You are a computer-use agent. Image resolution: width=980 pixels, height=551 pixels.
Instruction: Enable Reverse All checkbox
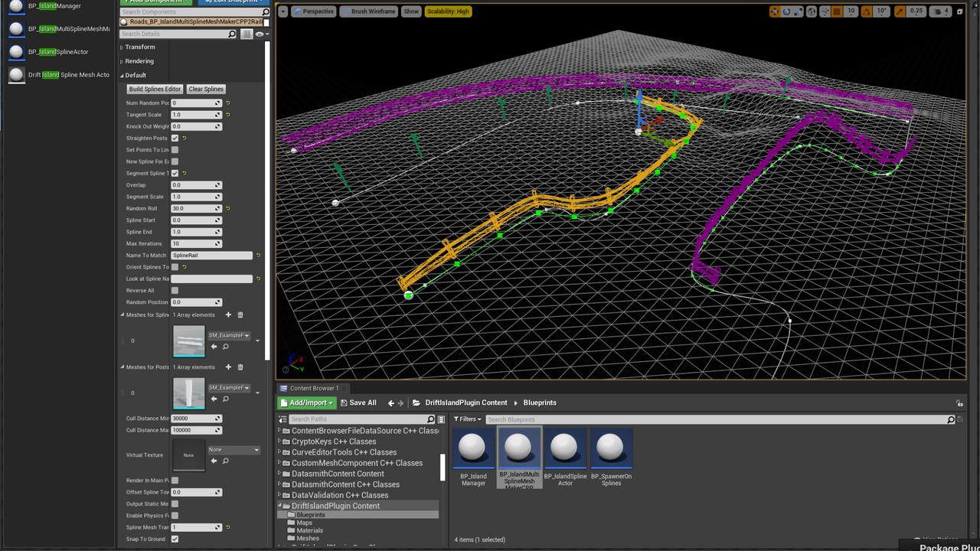tap(175, 290)
